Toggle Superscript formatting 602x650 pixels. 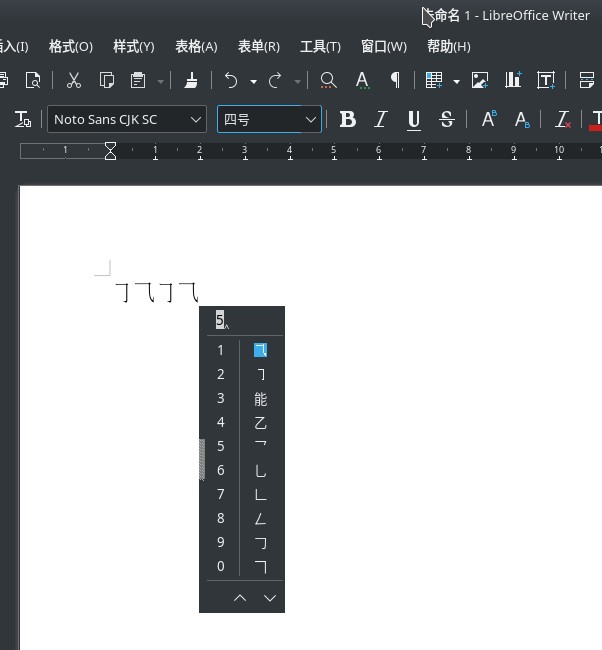[x=489, y=119]
